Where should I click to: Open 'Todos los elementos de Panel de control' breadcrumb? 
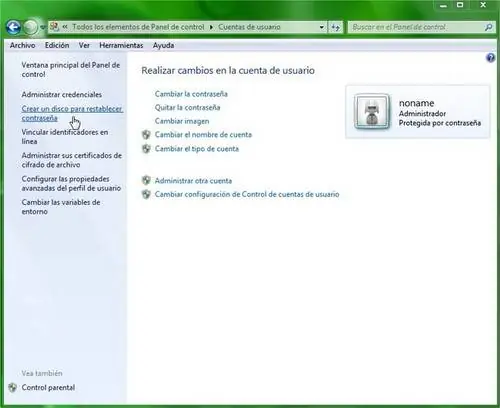click(x=138, y=27)
